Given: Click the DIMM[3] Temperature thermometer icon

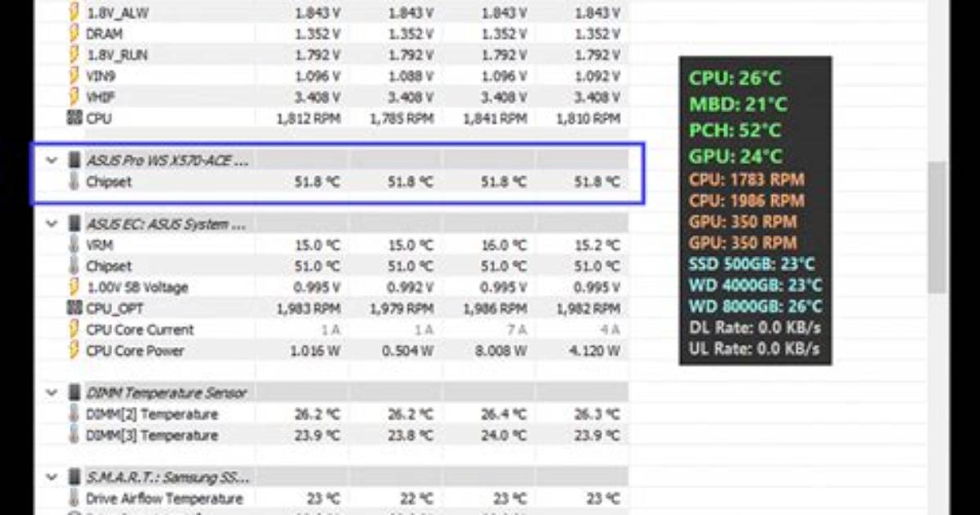Looking at the screenshot, I should [x=75, y=435].
